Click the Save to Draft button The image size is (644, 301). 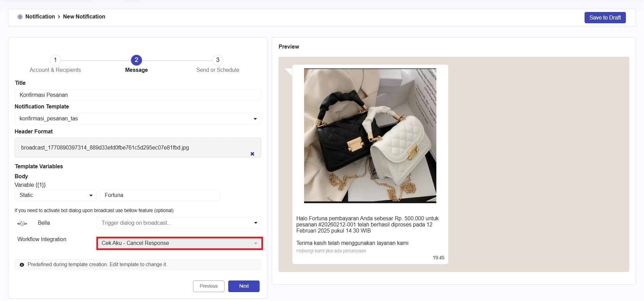click(605, 18)
